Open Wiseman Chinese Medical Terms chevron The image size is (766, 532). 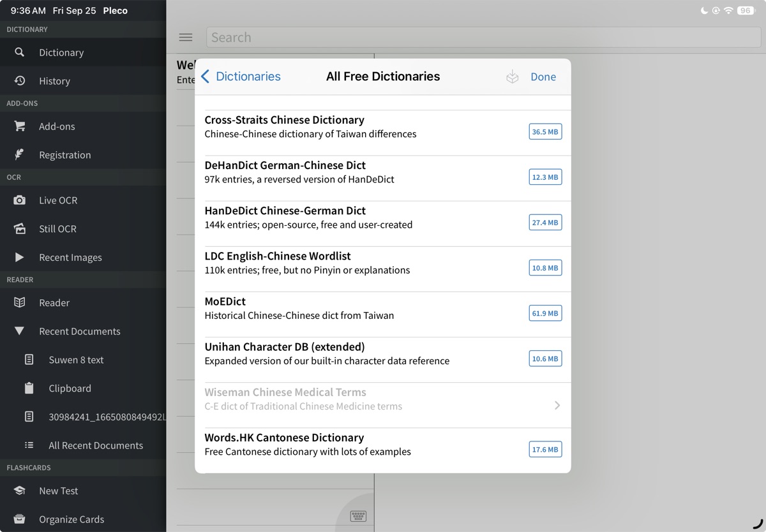pos(557,405)
